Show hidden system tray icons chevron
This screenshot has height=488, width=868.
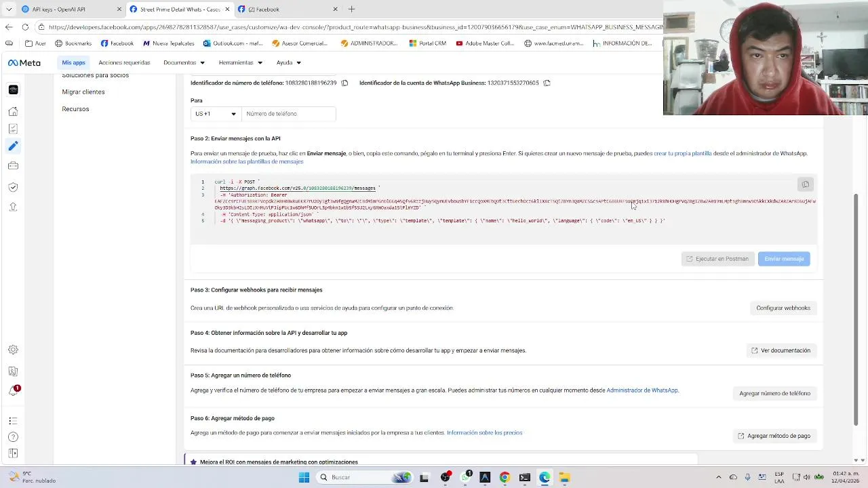[x=719, y=477]
